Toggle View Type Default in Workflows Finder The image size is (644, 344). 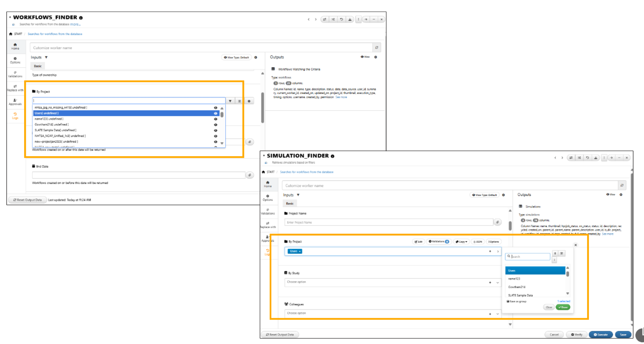tap(237, 57)
